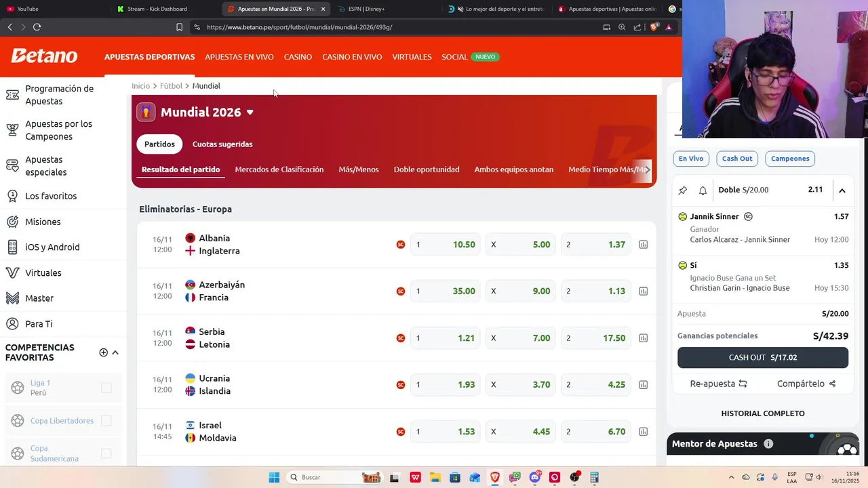
Task: Click the SC badge on Serbia match
Action: coord(401,338)
